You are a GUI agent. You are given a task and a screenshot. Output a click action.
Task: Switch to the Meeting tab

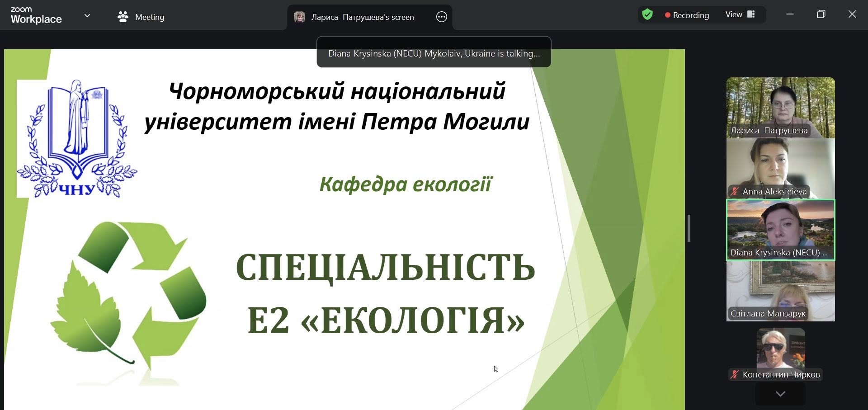[149, 17]
